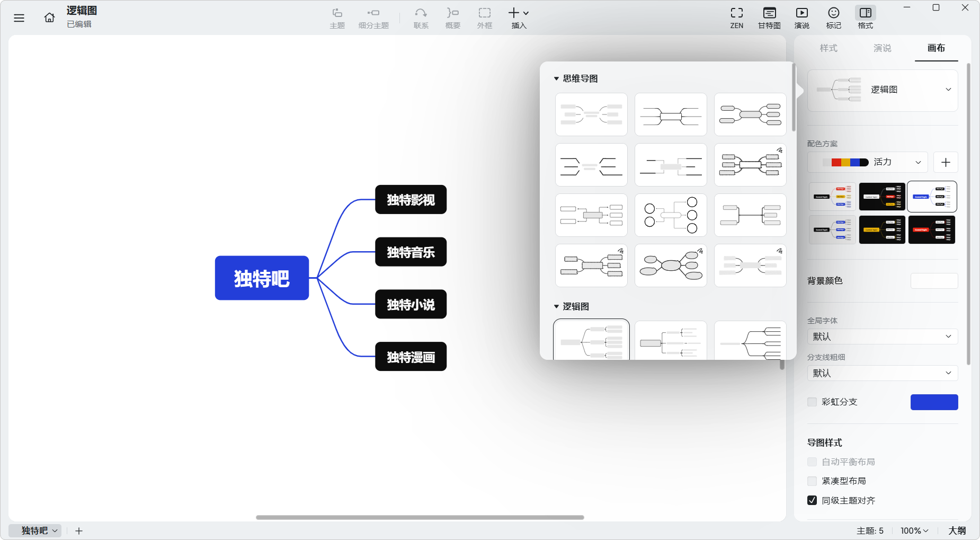The height and width of the screenshot is (540, 980).
Task: Turn on 紧凑型布局 compact layout
Action: (x=812, y=481)
